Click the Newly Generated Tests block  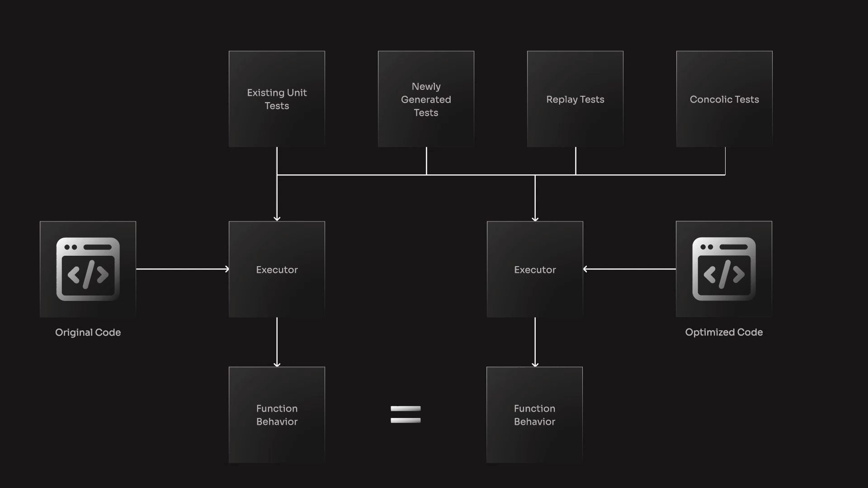click(x=426, y=99)
